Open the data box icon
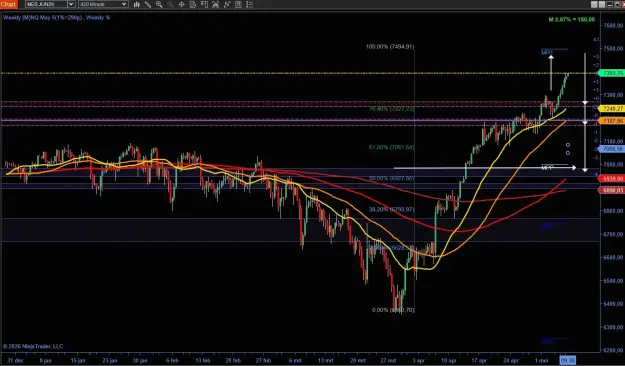The width and height of the screenshot is (625, 366). pyautogui.click(x=193, y=4)
